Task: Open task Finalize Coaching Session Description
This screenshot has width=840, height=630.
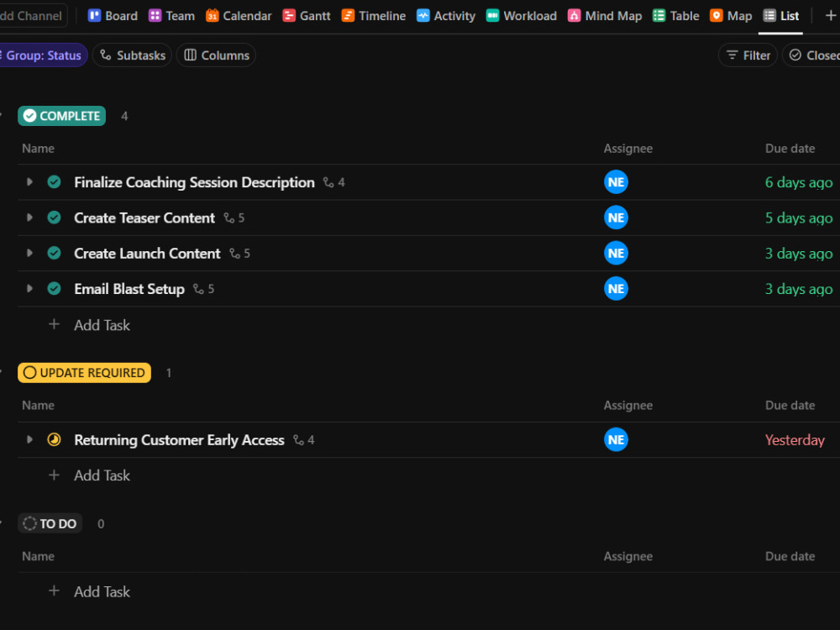Action: (x=194, y=182)
